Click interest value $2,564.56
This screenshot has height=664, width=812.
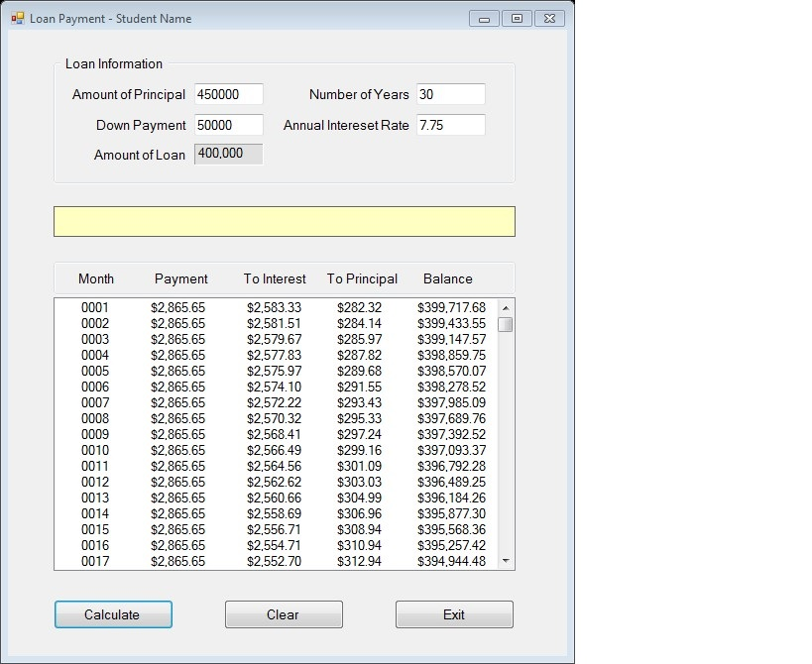pyautogui.click(x=274, y=466)
